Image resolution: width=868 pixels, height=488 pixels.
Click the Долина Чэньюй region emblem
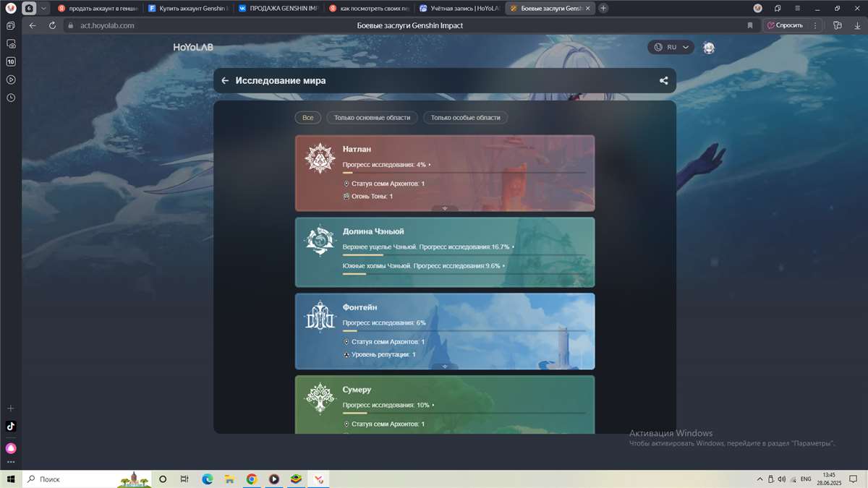(x=319, y=241)
